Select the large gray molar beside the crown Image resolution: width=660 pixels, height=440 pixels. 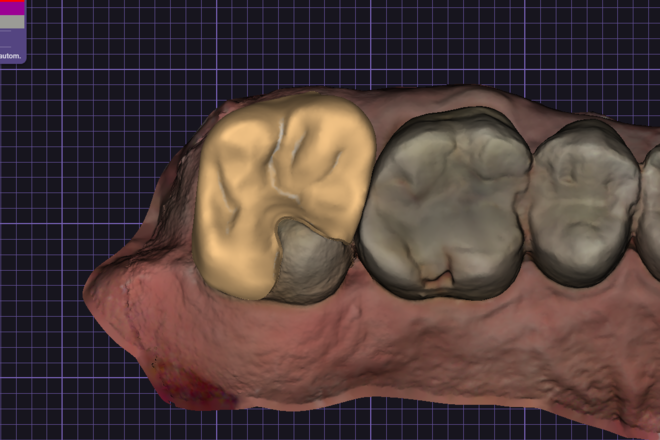[x=442, y=204]
